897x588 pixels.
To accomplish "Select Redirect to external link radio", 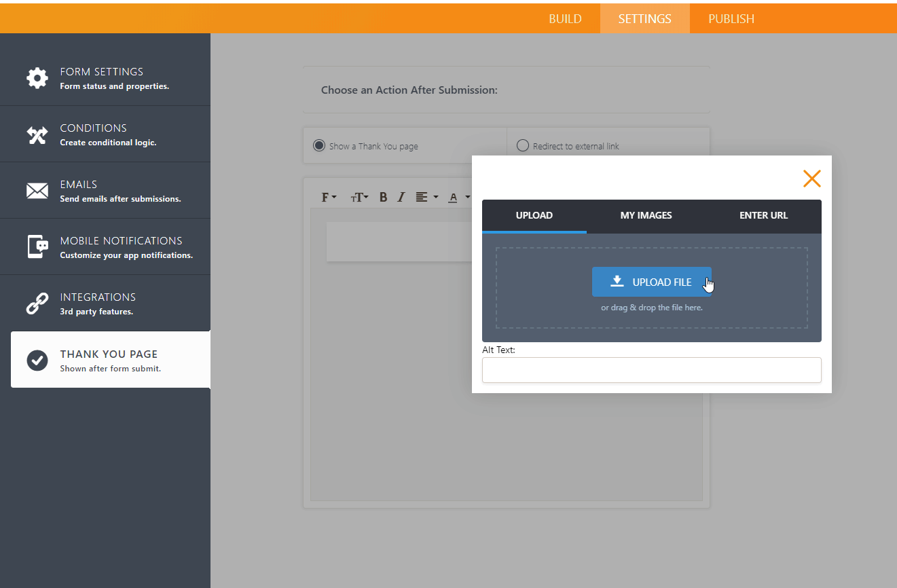I will click(523, 145).
